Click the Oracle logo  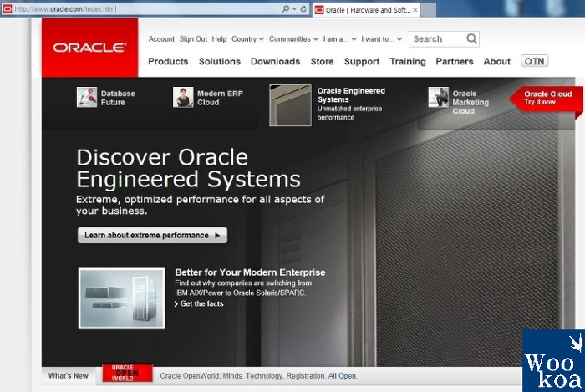point(89,48)
